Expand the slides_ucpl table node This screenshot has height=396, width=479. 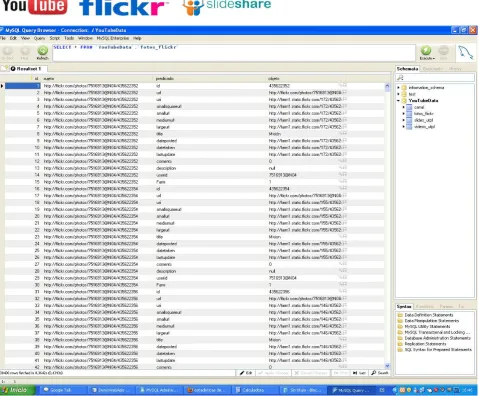(403, 120)
